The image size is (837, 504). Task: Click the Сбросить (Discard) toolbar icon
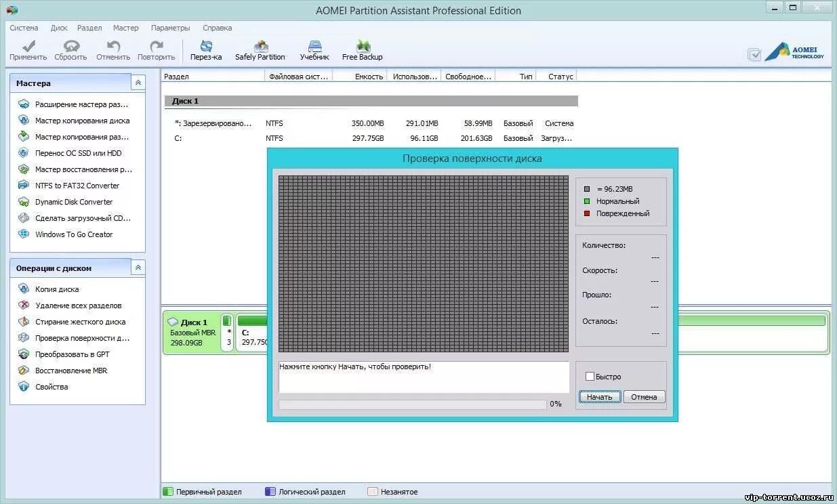pyautogui.click(x=71, y=46)
